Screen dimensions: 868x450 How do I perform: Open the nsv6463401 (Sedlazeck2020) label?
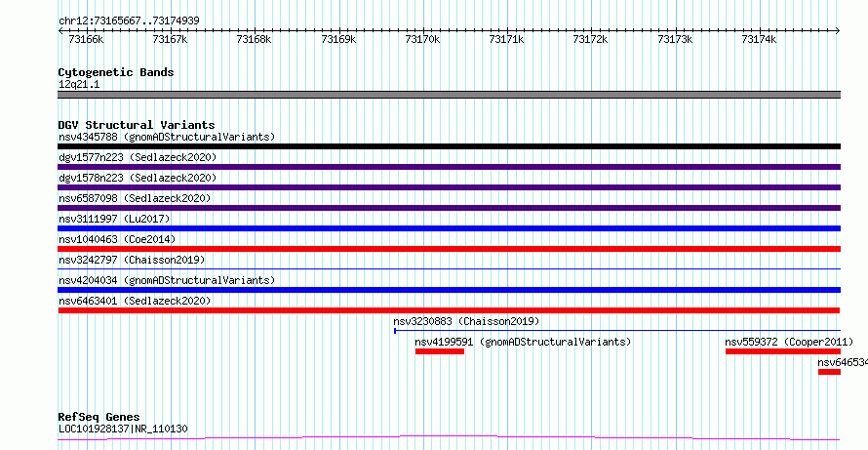(135, 301)
